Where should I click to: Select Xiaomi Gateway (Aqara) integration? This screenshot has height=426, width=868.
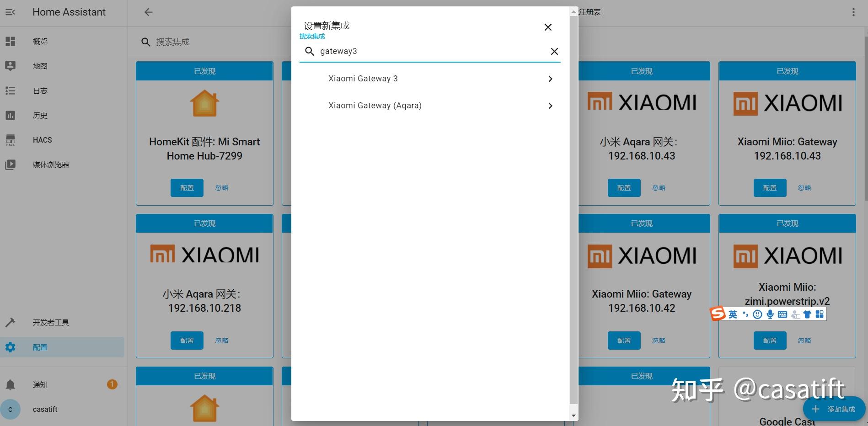[430, 106]
